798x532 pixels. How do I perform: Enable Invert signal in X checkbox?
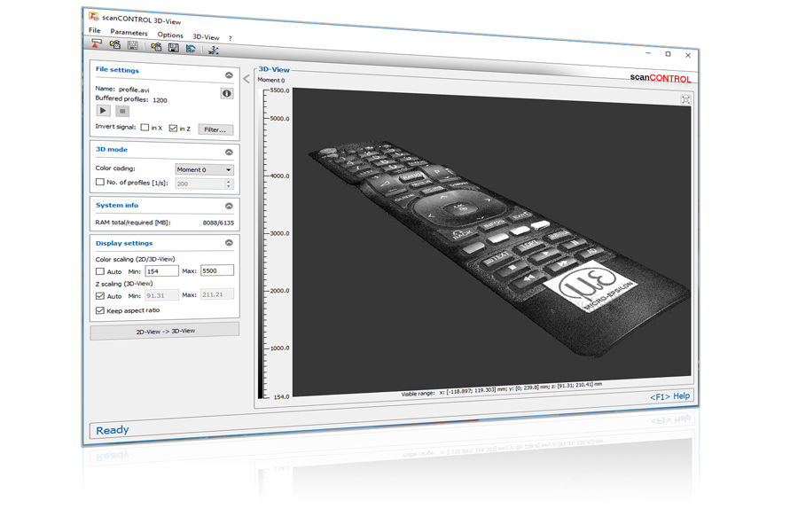point(145,128)
